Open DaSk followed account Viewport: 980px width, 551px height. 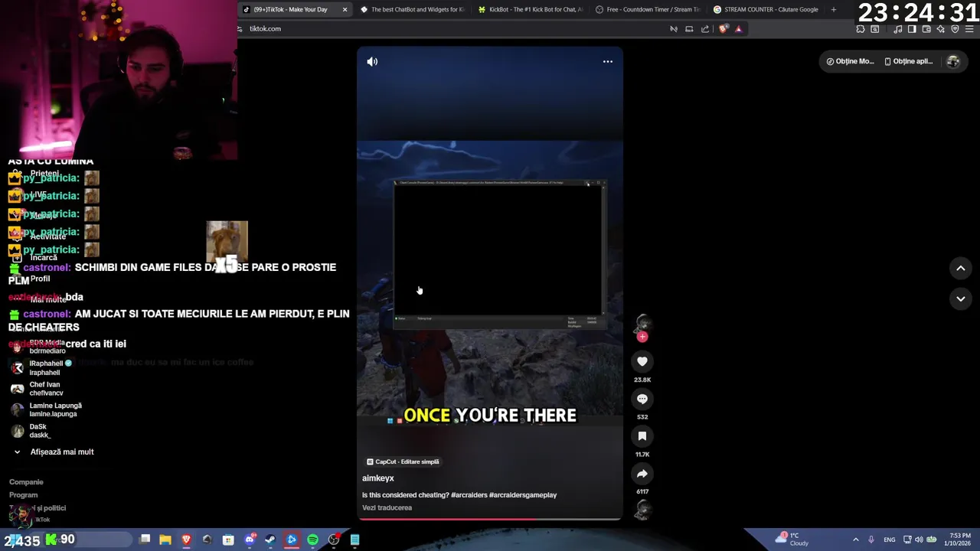click(x=31, y=431)
